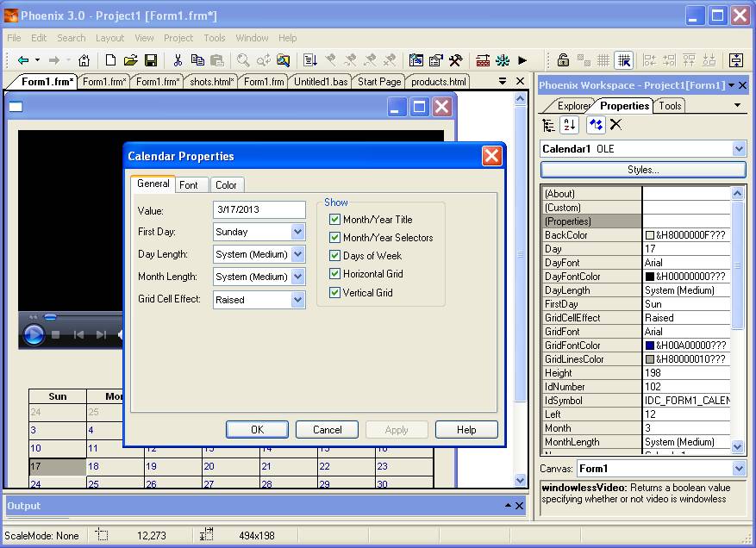The height and width of the screenshot is (548, 756).
Task: Select day 18 in the calendar
Action: (115, 466)
